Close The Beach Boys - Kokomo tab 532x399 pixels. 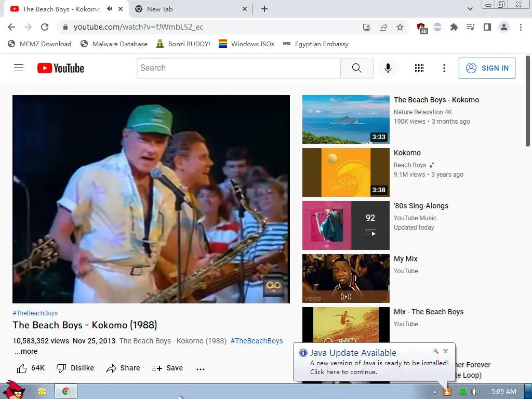(x=121, y=9)
